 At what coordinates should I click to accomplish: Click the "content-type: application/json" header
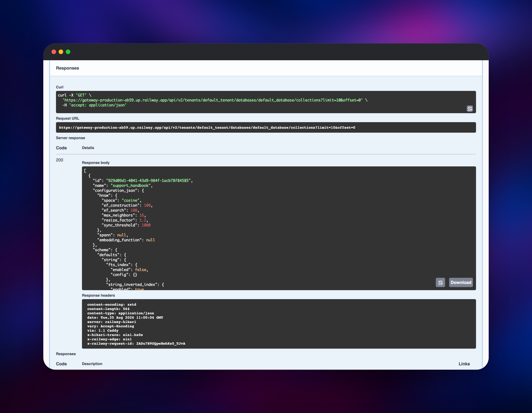121,313
